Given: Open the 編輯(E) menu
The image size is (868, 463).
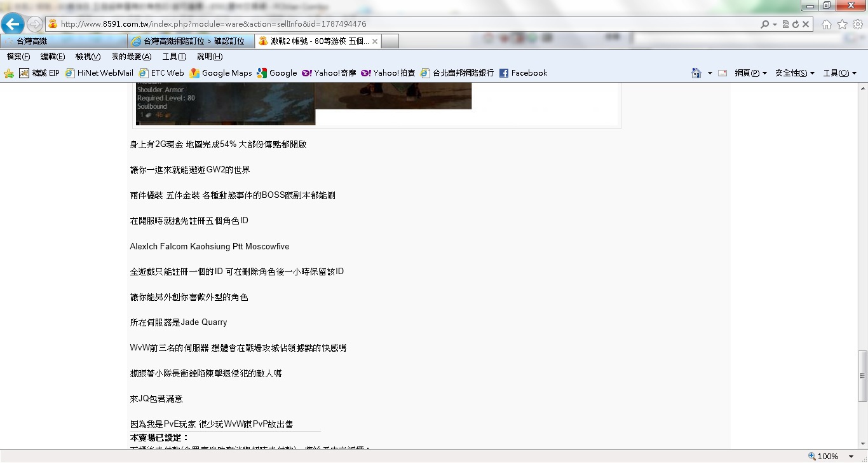Looking at the screenshot, I should click(53, 57).
